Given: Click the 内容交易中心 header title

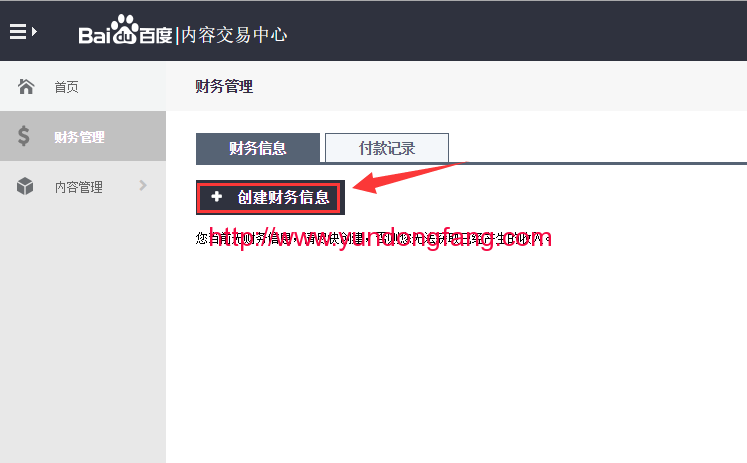Looking at the screenshot, I should tap(234, 35).
